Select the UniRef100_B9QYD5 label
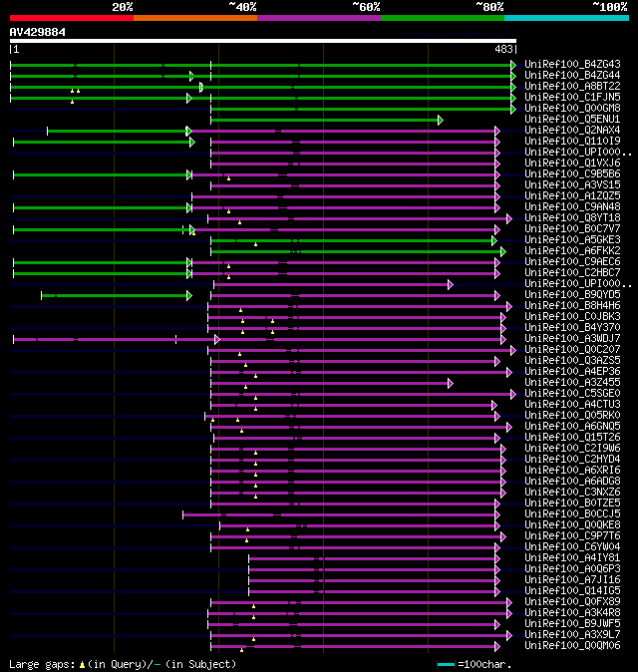The width and height of the screenshot is (638, 672). (572, 294)
